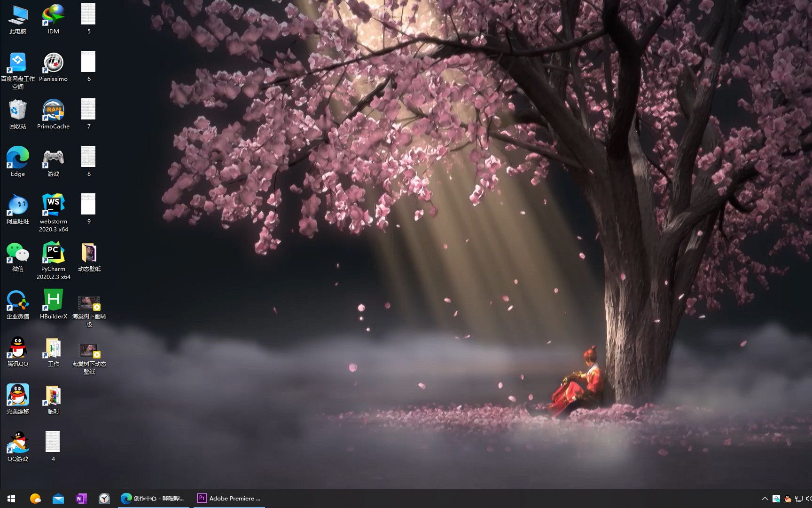Select the file named 7
This screenshot has height=508, width=812.
pos(88,114)
